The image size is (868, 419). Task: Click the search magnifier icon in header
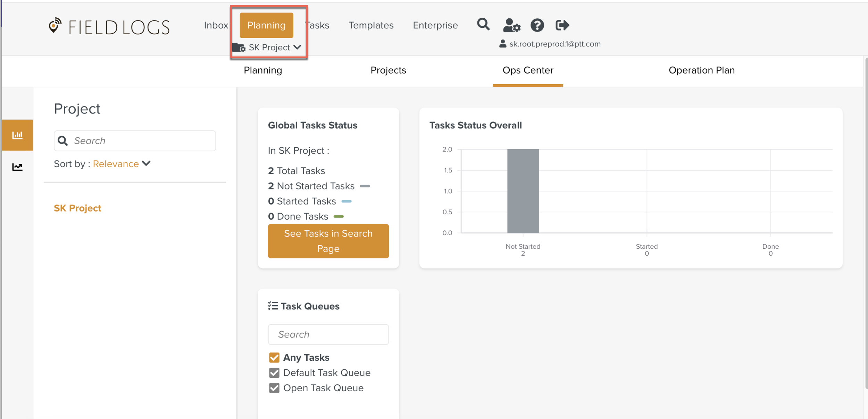[483, 25]
